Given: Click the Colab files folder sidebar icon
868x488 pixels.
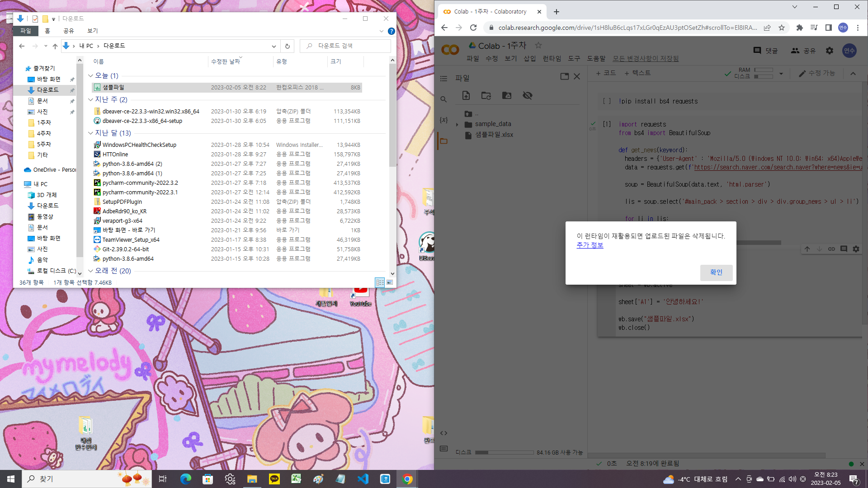Looking at the screenshot, I should pyautogui.click(x=443, y=141).
